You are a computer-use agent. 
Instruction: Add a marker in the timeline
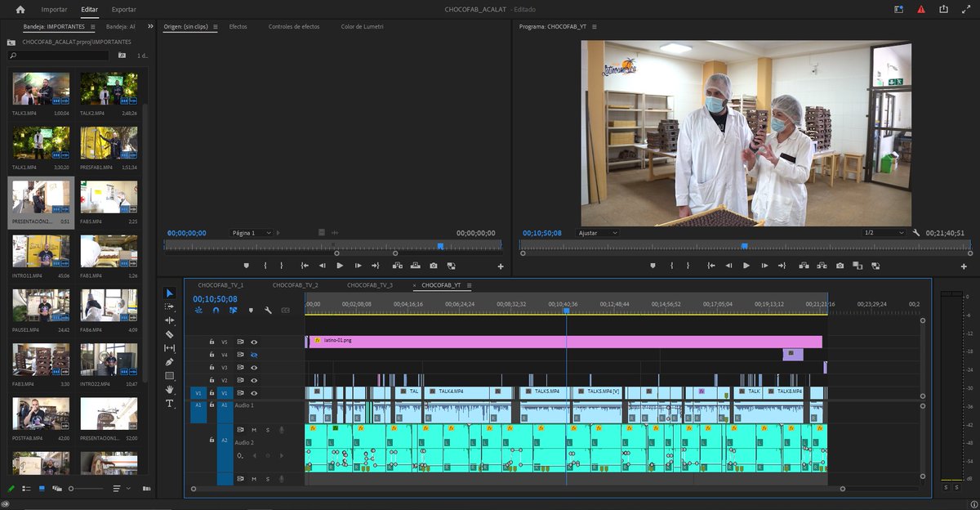(251, 311)
